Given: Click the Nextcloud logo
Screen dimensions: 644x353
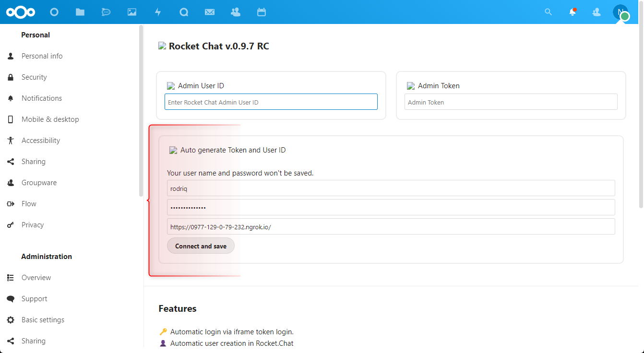Looking at the screenshot, I should [21, 12].
